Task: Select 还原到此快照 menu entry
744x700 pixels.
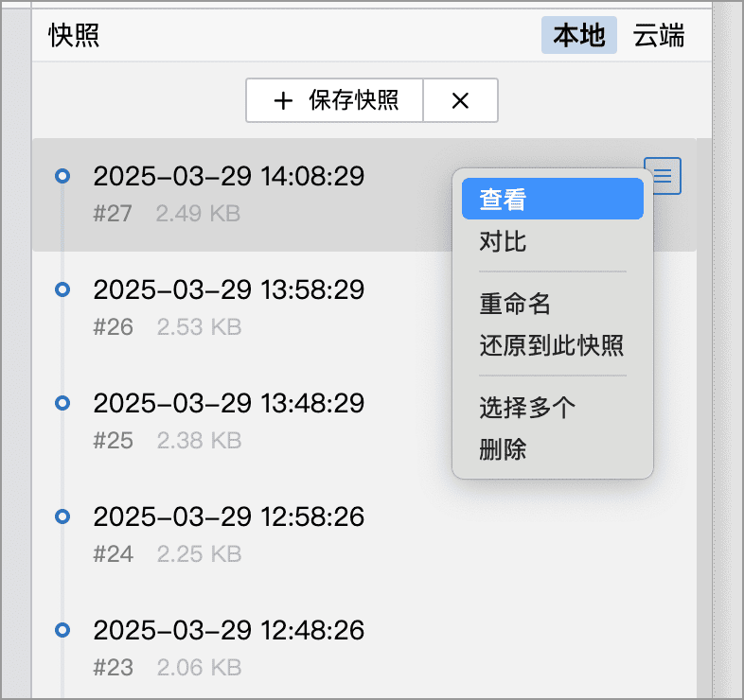Action: [x=552, y=344]
